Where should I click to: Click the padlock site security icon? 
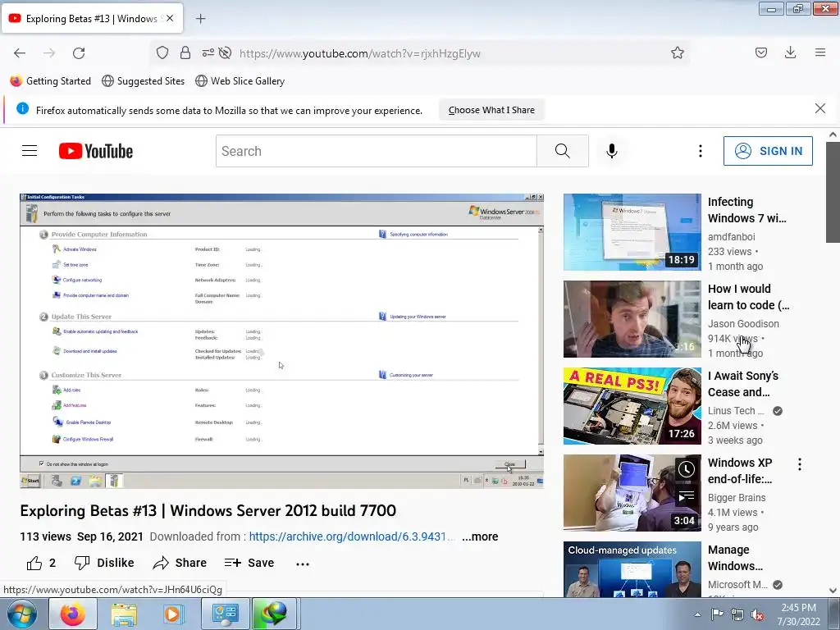(x=185, y=52)
